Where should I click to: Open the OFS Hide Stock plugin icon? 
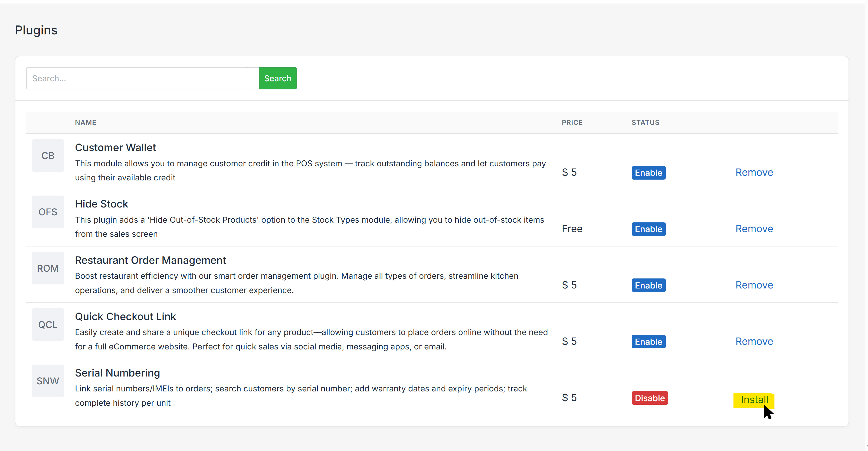[x=48, y=212]
